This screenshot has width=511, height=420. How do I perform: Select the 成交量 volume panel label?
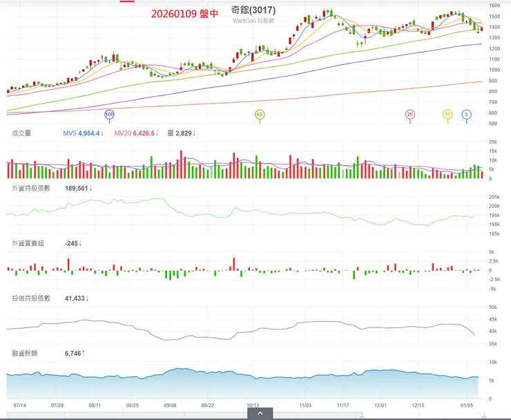click(x=22, y=133)
